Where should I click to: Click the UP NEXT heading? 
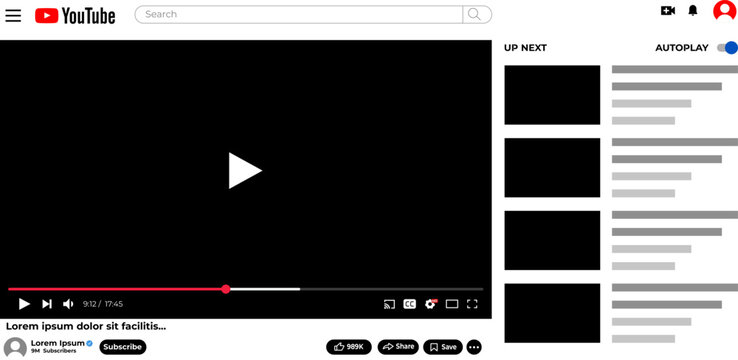[525, 48]
